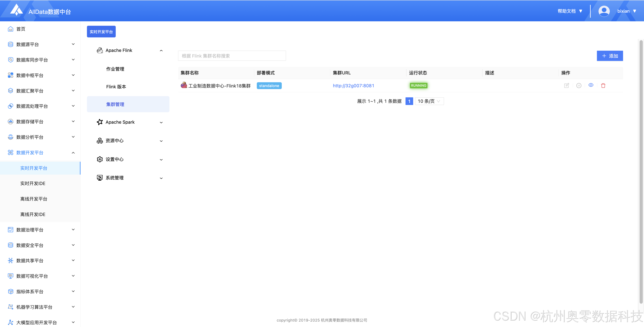Click the Apache Spark star icon
This screenshot has height=327, width=644.
[x=100, y=122]
